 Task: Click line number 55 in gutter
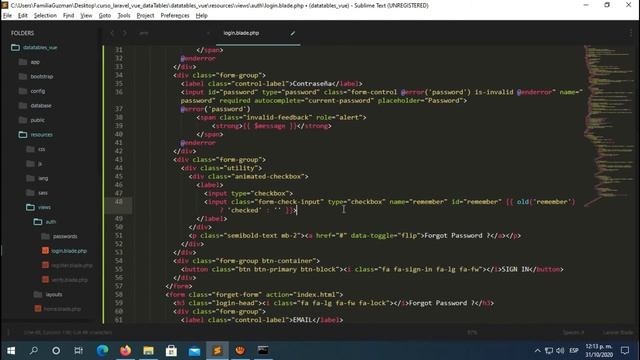[118, 269]
